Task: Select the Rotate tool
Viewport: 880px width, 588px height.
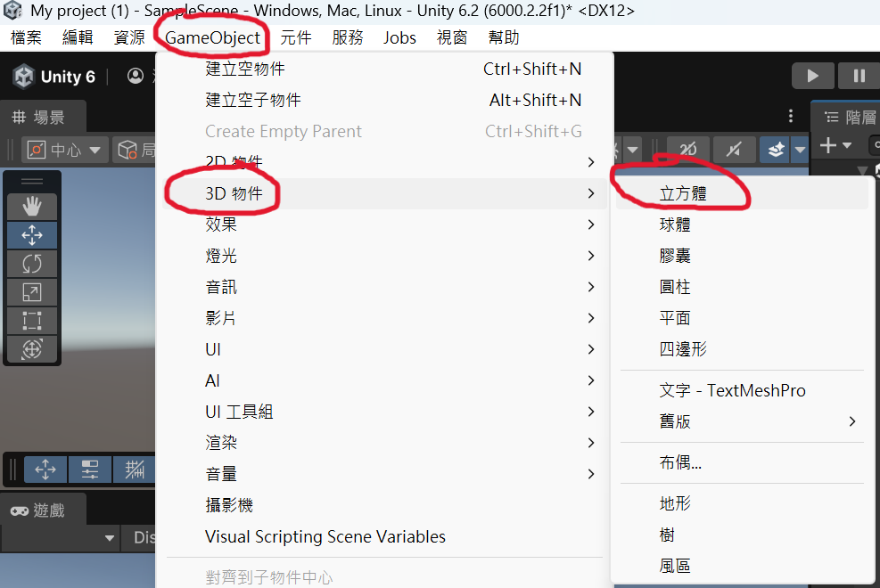Action: [32, 264]
